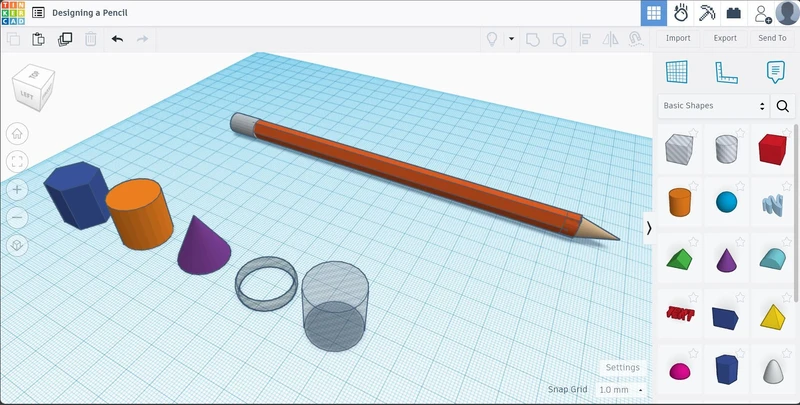This screenshot has width=800, height=405.
Task: Click the shapes search magnifier
Action: point(783,106)
